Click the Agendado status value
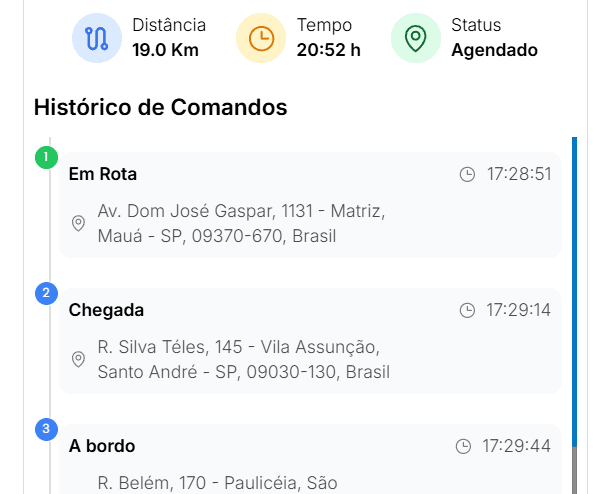Screen dimensions: 612x494 click(494, 50)
